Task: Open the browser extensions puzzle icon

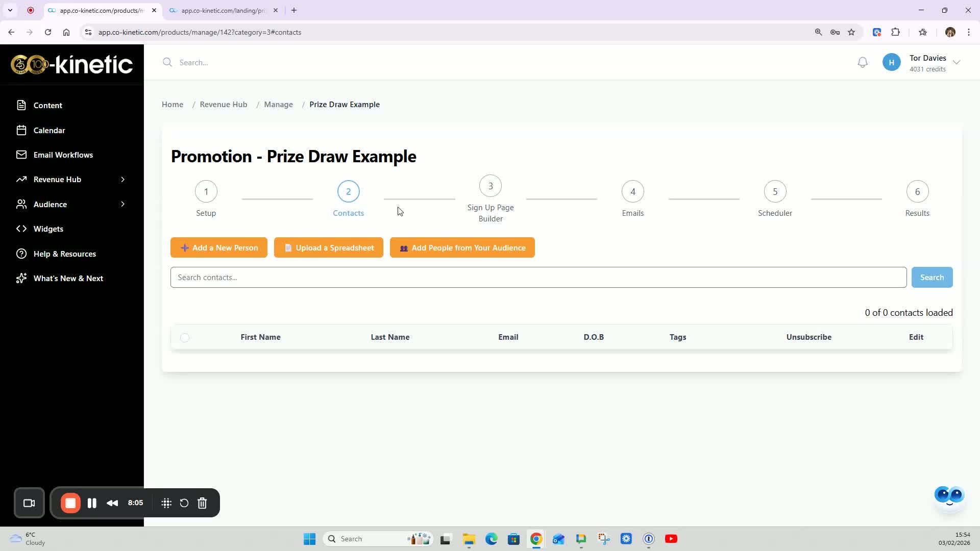Action: point(895,32)
